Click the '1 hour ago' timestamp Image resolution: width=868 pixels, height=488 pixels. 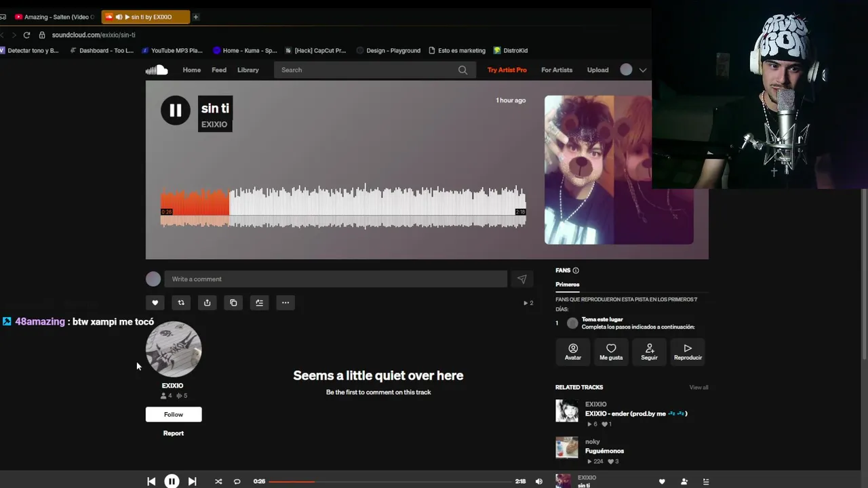[511, 100]
